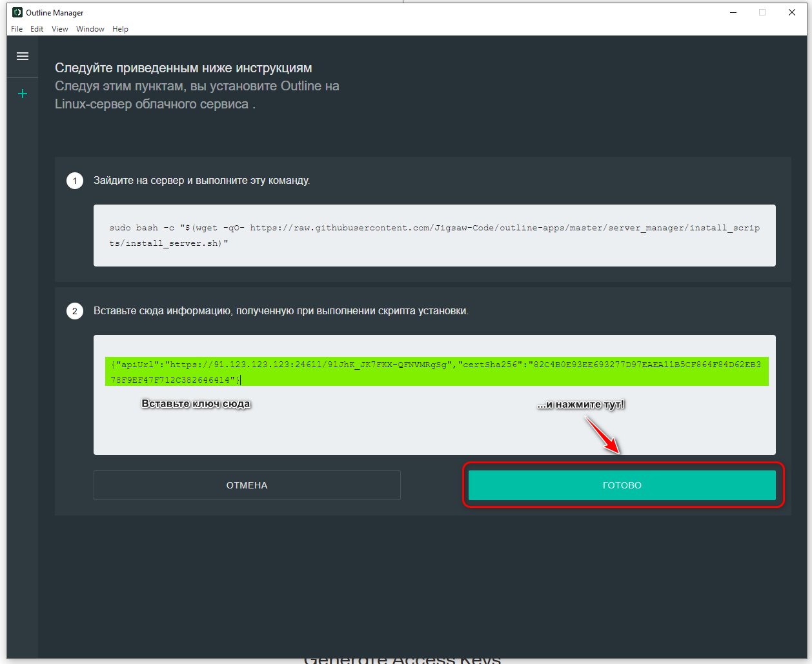The height and width of the screenshot is (664, 812).
Task: Open the Window menu
Action: [x=90, y=29]
